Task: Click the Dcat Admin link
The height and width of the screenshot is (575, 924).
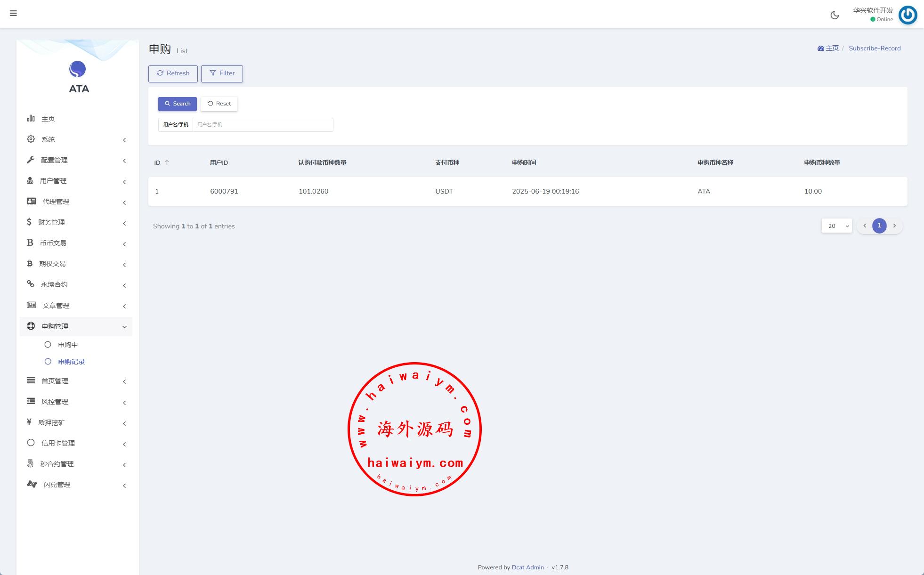Action: [x=527, y=567]
